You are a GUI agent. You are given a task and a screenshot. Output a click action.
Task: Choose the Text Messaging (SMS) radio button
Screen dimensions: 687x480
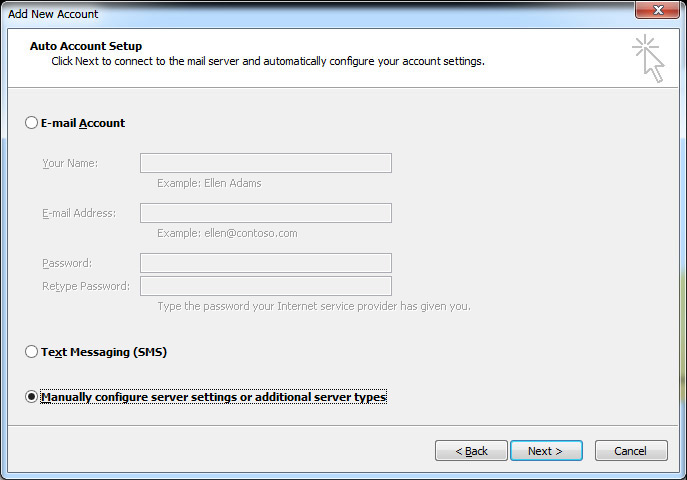coord(31,352)
